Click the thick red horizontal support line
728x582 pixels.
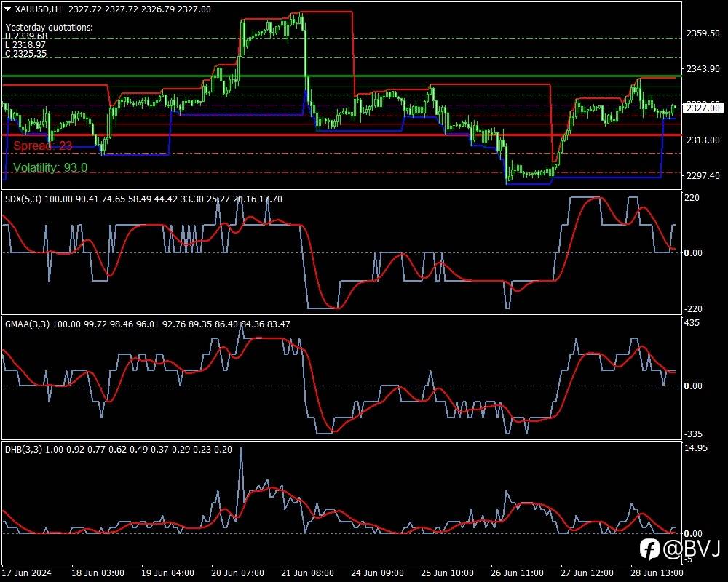pyautogui.click(x=341, y=135)
